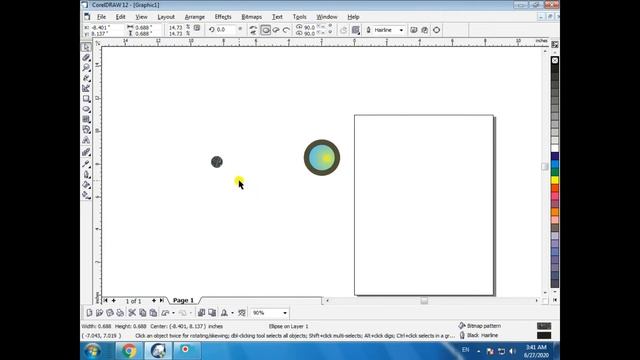Select the Zoom tool in the toolbox

(x=86, y=68)
